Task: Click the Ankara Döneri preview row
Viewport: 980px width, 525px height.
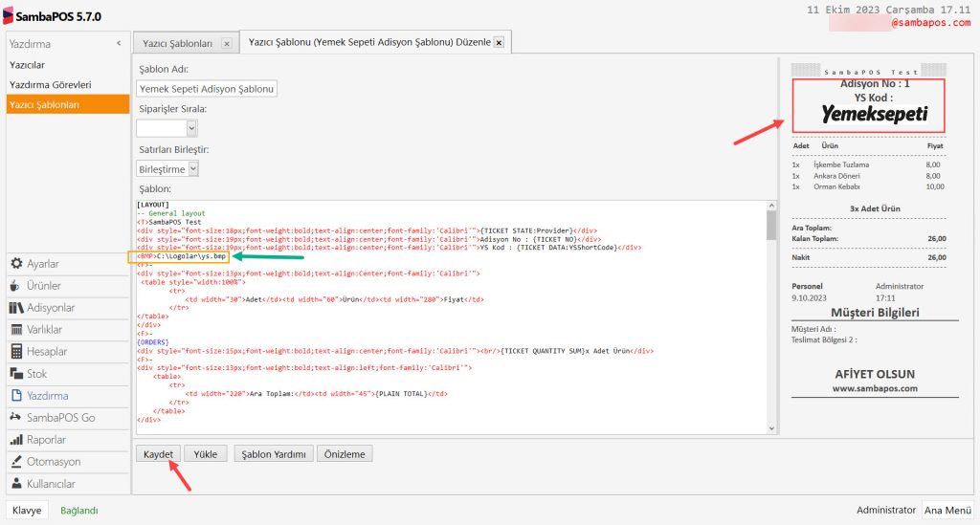Action: pos(866,176)
